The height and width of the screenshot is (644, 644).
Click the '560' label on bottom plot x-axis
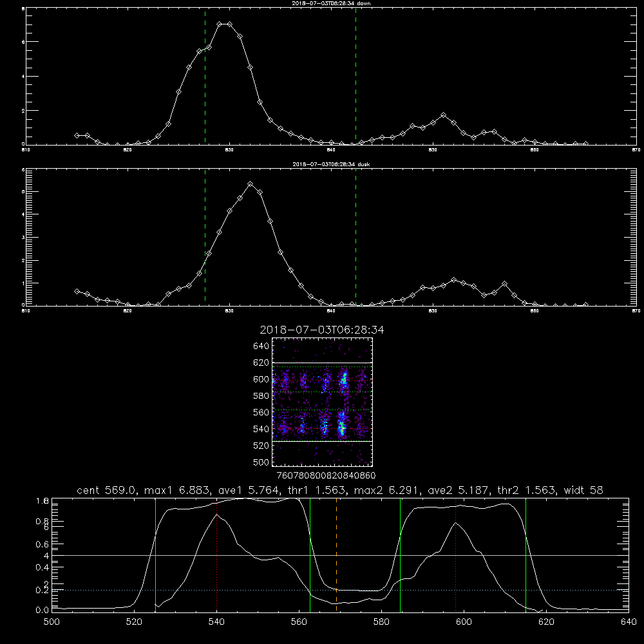click(x=299, y=622)
